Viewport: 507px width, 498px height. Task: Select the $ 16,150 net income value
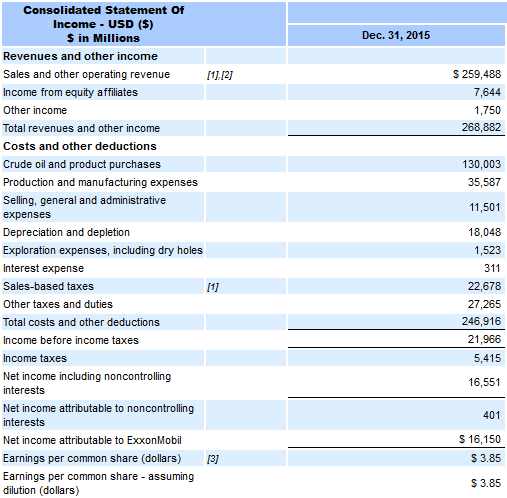tap(480, 439)
